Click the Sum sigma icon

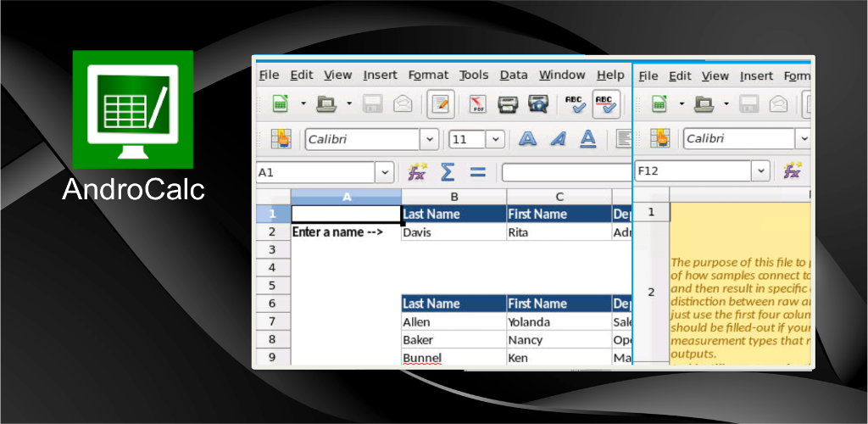click(448, 172)
